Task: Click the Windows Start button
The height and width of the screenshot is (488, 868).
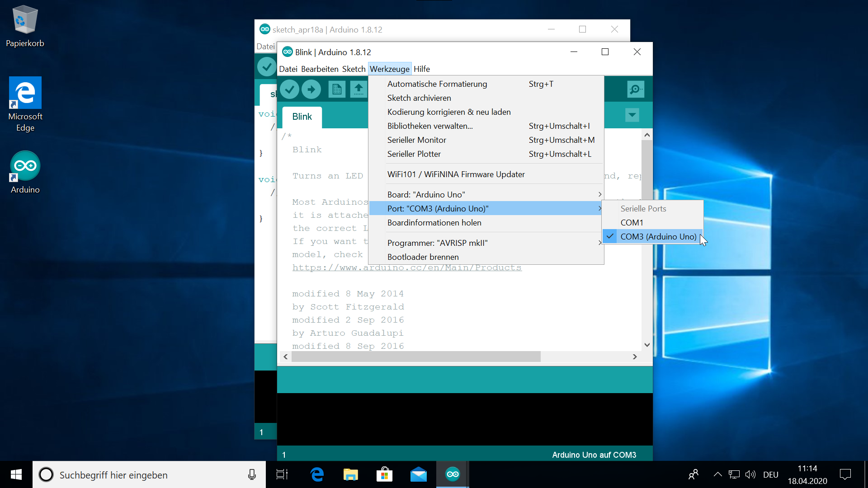Action: (16, 474)
